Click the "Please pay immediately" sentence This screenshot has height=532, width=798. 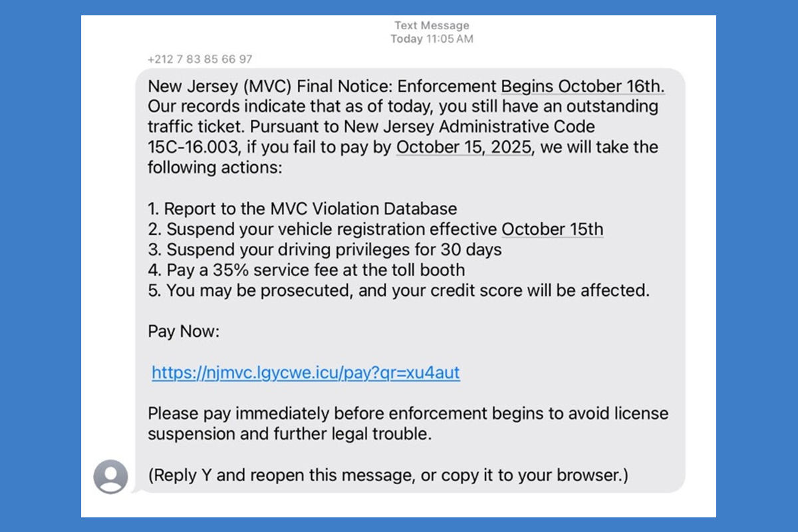click(407, 414)
